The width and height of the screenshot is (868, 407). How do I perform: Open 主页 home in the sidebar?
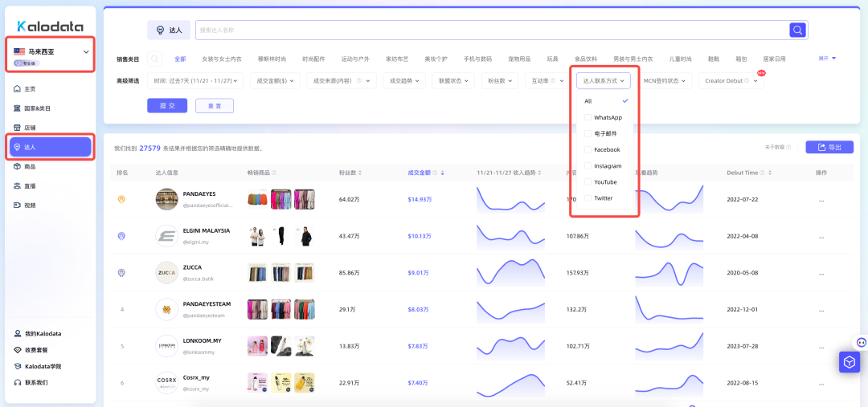tap(30, 89)
